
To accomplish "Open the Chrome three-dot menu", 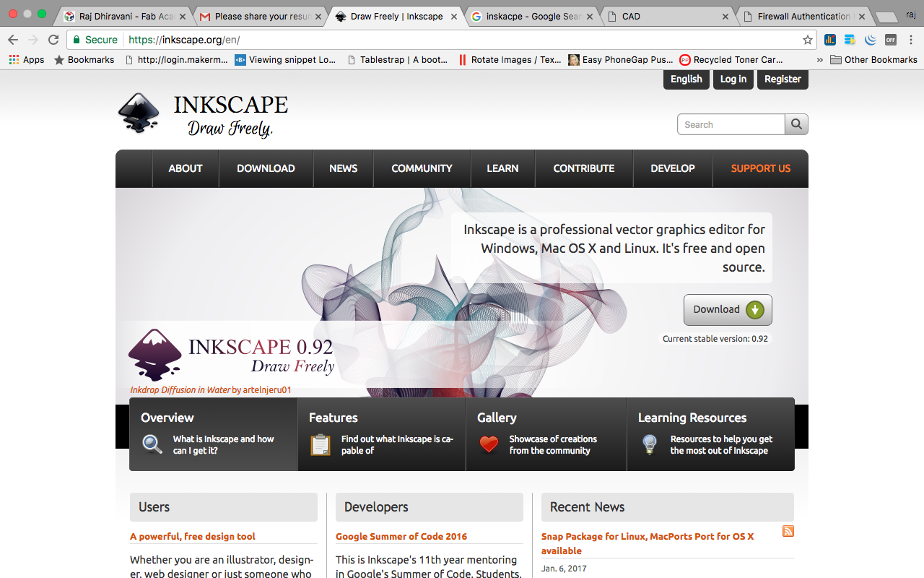I will click(x=911, y=40).
